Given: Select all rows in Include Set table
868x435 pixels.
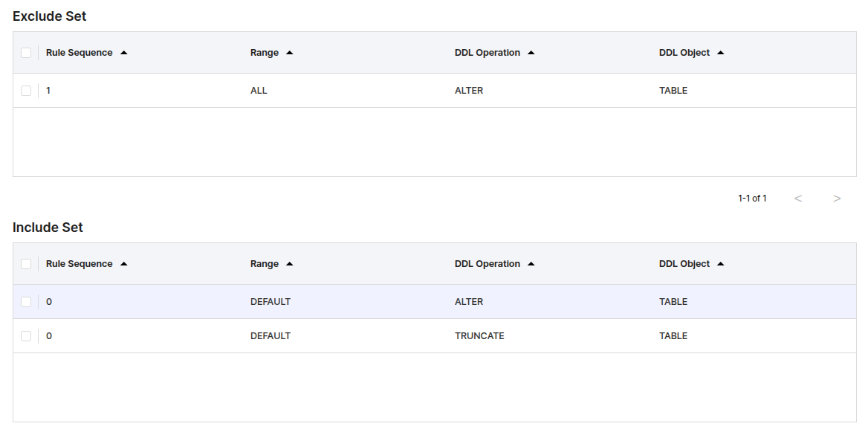Looking at the screenshot, I should coord(26,264).
